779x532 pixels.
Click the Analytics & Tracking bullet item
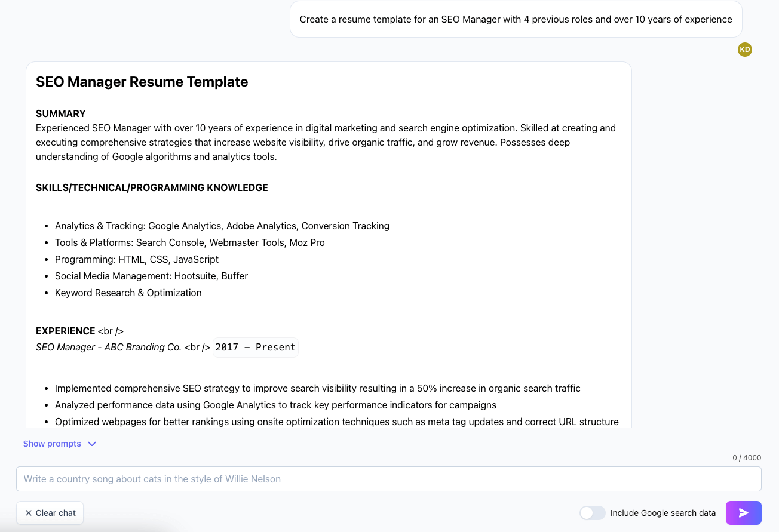222,226
